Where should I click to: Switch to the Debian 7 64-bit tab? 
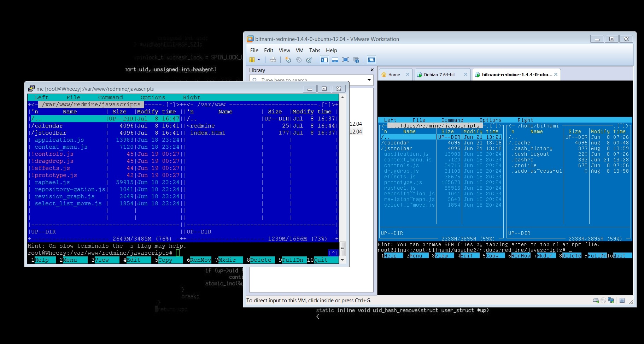439,75
